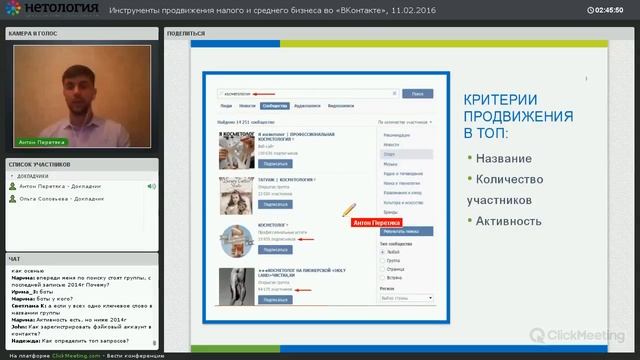This screenshot has height=360, width=640.
Task: Choose the Бренды category
Action: [391, 212]
